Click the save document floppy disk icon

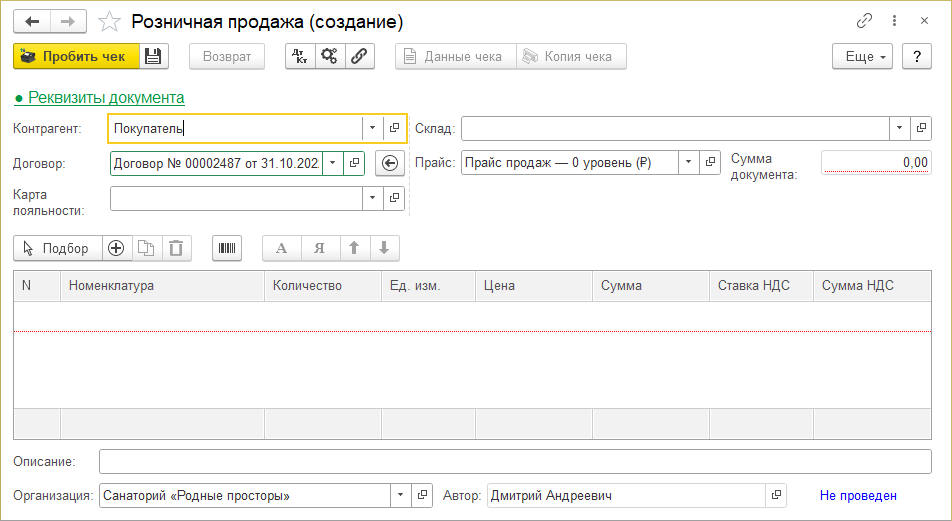tap(153, 57)
